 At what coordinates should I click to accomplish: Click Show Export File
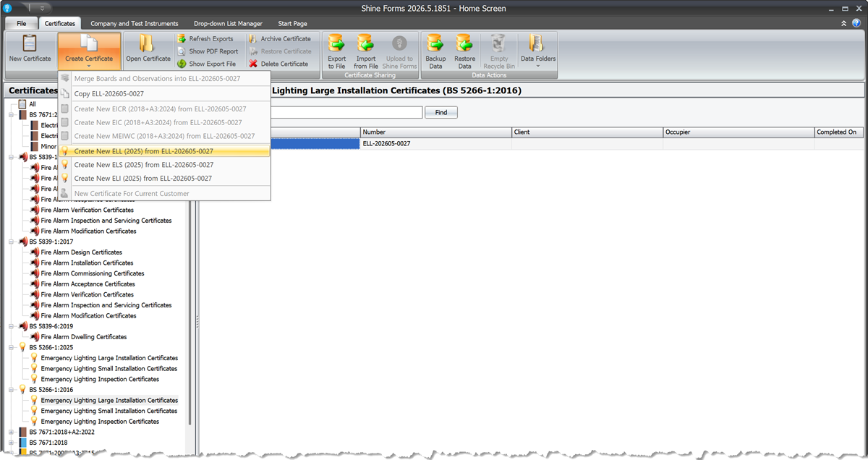click(x=206, y=64)
